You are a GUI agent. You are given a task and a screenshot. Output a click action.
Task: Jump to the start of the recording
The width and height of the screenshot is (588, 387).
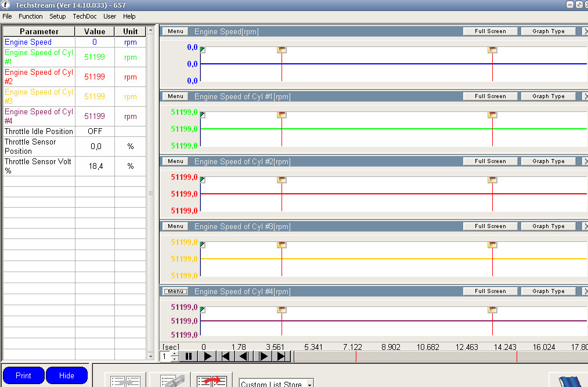pyautogui.click(x=226, y=356)
